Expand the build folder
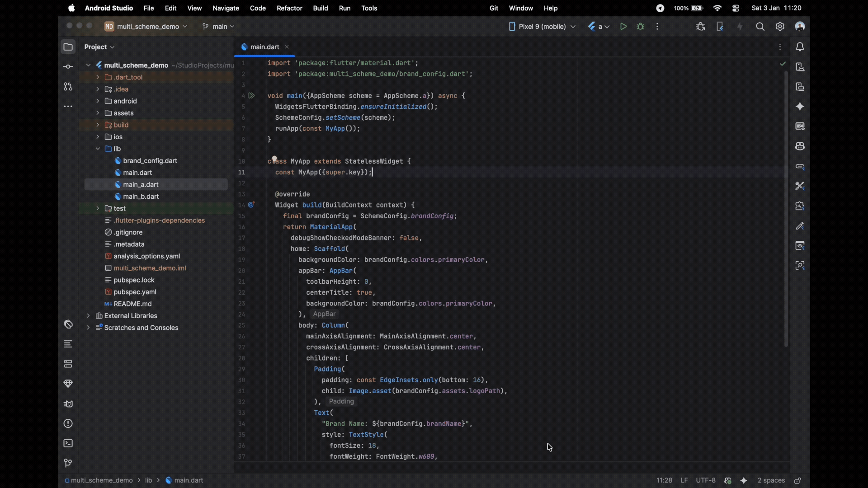868x488 pixels. (98, 125)
